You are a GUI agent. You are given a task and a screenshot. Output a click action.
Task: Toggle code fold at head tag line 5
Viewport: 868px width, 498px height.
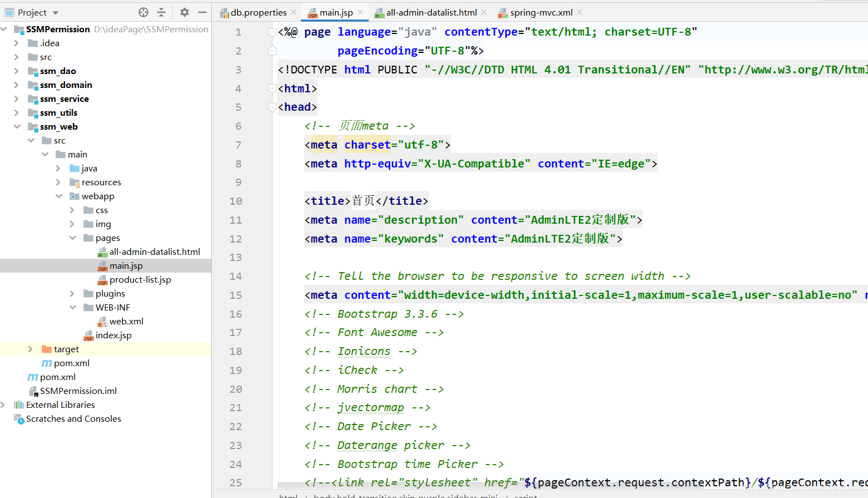[272, 107]
